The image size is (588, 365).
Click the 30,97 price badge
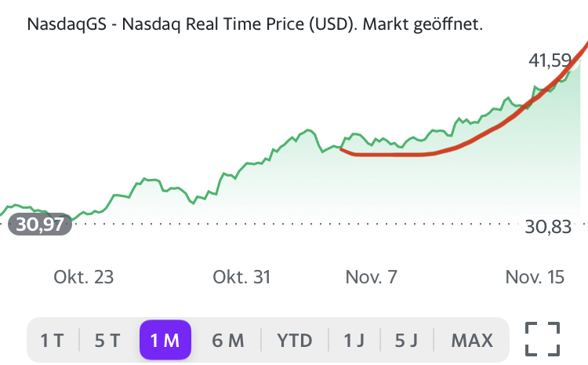coord(39,224)
